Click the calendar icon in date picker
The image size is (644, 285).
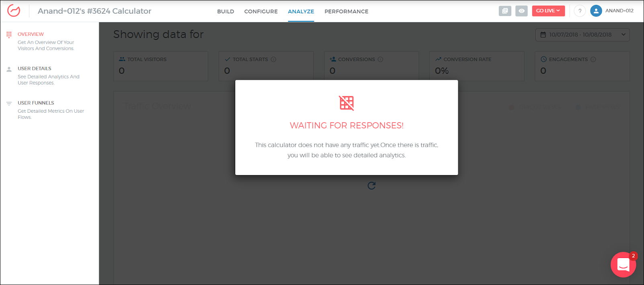[x=543, y=35]
